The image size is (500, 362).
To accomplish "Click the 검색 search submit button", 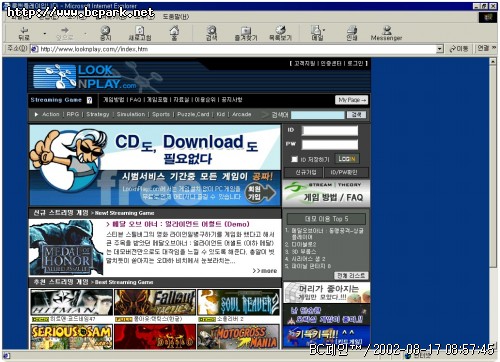I will coord(356,115).
